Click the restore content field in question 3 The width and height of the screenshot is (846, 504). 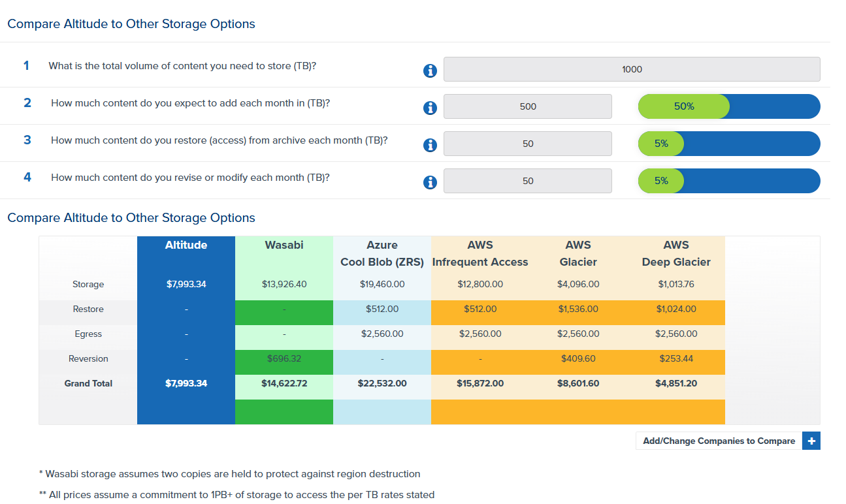coord(528,144)
